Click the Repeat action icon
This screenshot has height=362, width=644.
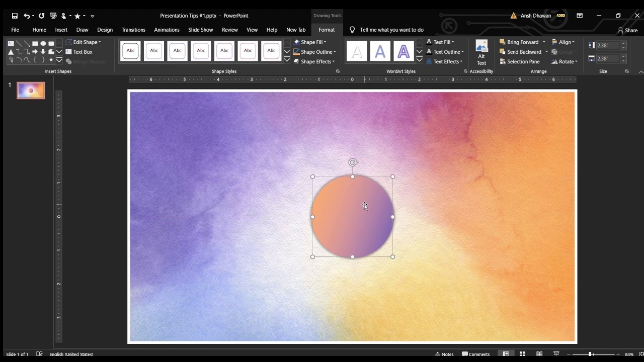click(41, 16)
